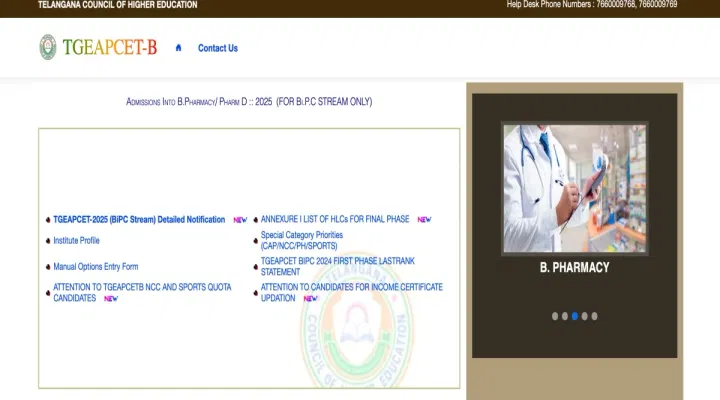
Task: Open the Contact Us menu item
Action: pos(217,48)
